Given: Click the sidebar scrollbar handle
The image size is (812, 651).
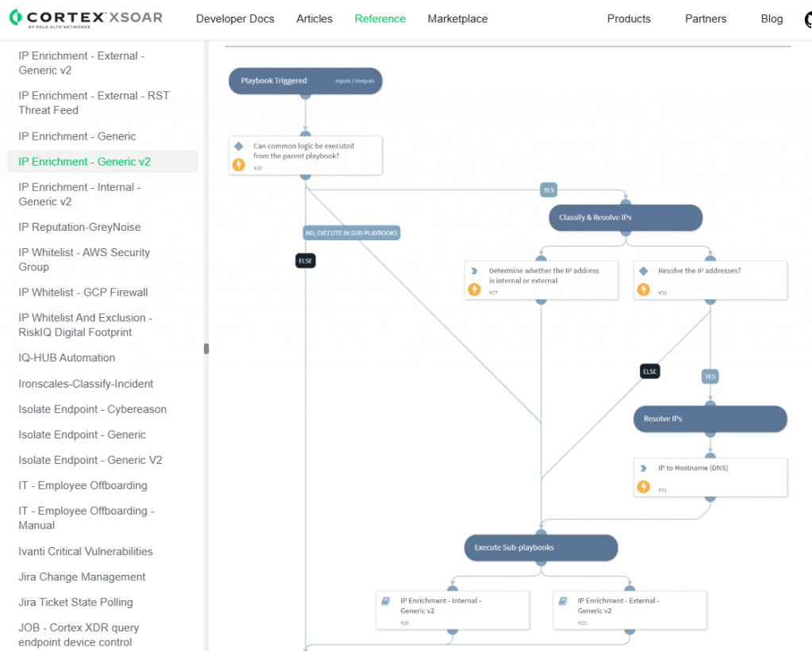Looking at the screenshot, I should point(206,349).
